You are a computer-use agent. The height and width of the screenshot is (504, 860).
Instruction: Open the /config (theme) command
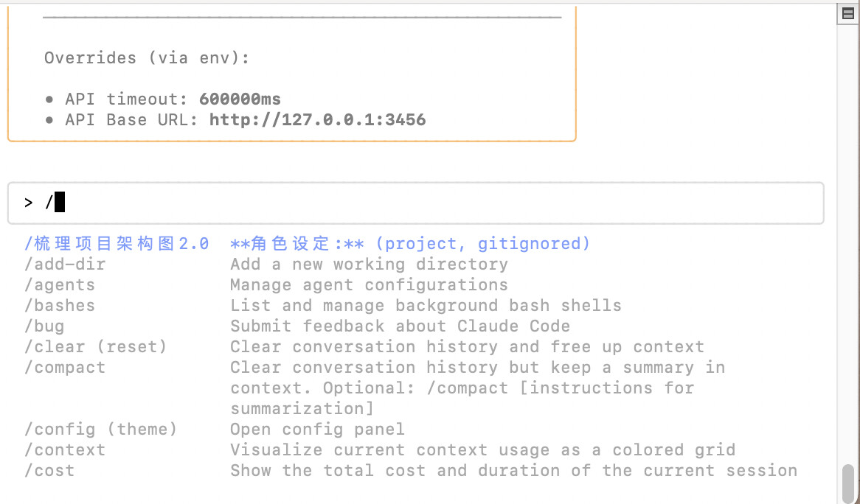pos(101,429)
